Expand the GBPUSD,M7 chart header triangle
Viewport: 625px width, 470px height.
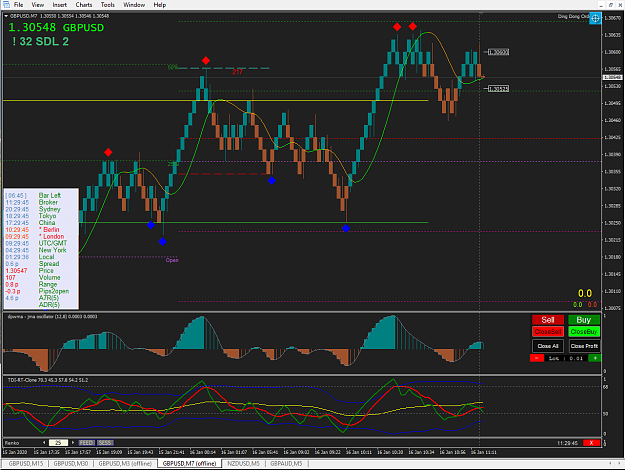click(6, 16)
